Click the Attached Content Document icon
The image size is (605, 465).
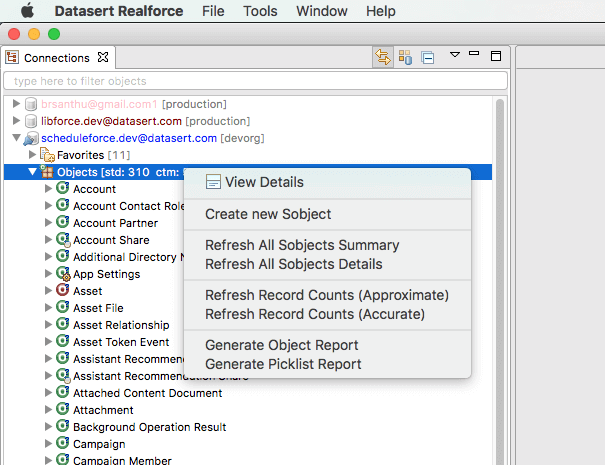click(x=63, y=392)
